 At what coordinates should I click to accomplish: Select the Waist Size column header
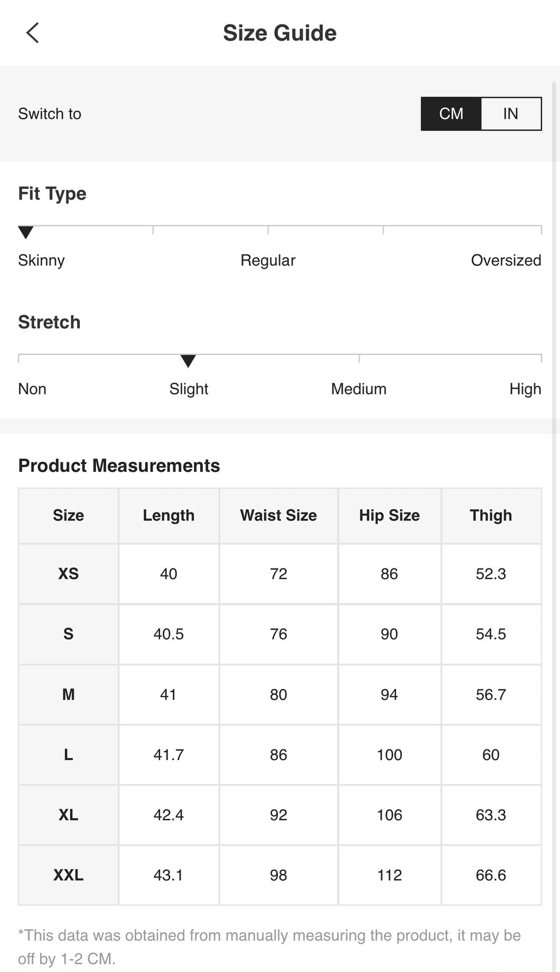[278, 516]
